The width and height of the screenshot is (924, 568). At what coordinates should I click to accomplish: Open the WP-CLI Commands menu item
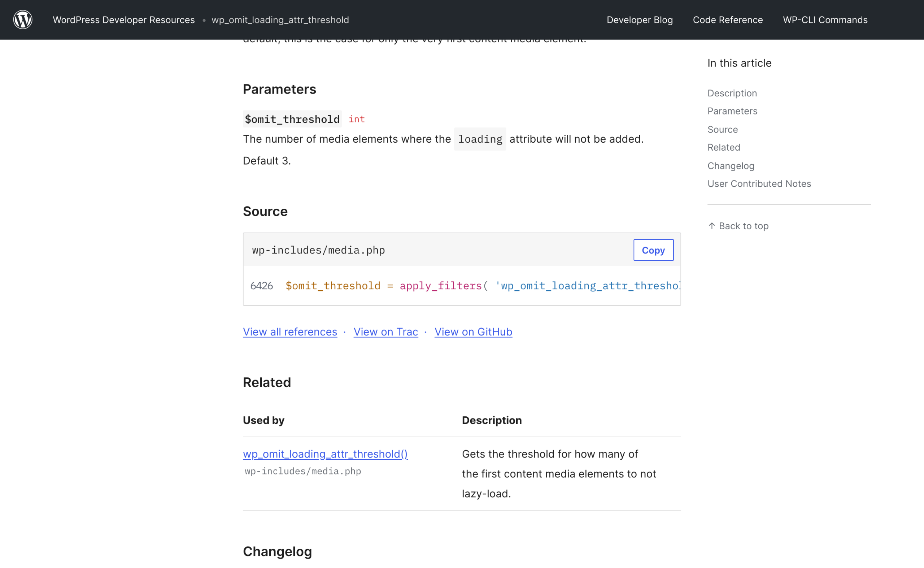pos(825,20)
